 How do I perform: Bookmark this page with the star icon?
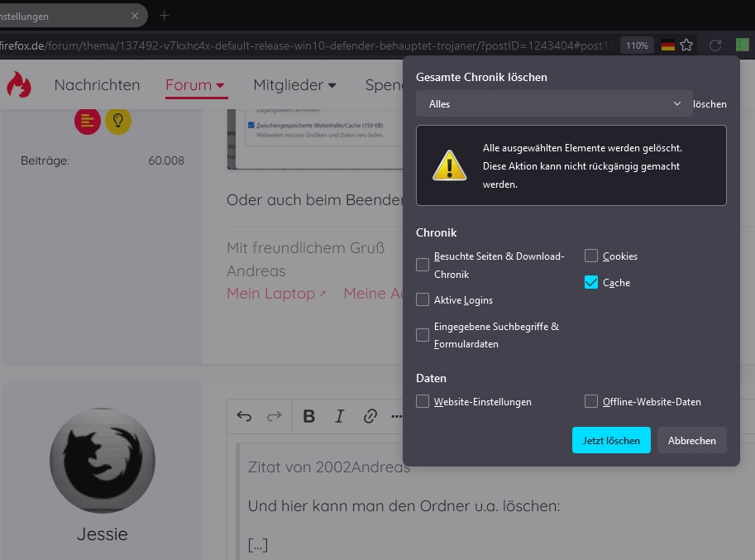[x=686, y=45]
